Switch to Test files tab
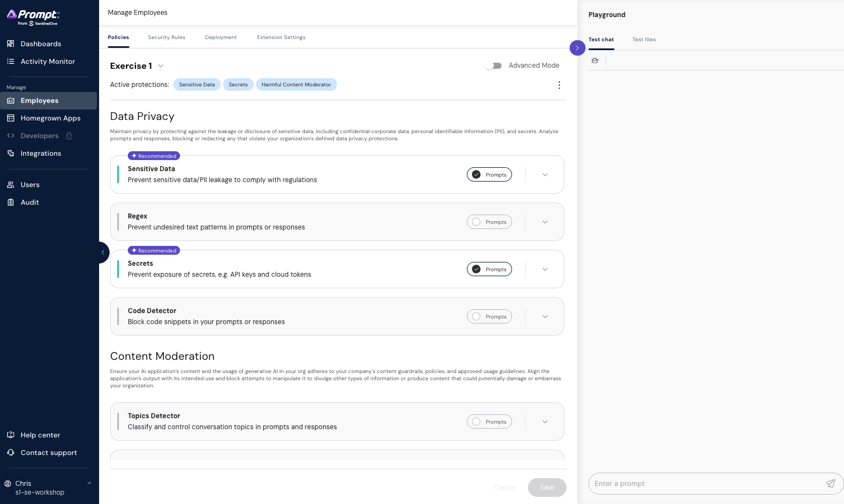Viewport: 844px width, 504px height. pyautogui.click(x=644, y=40)
